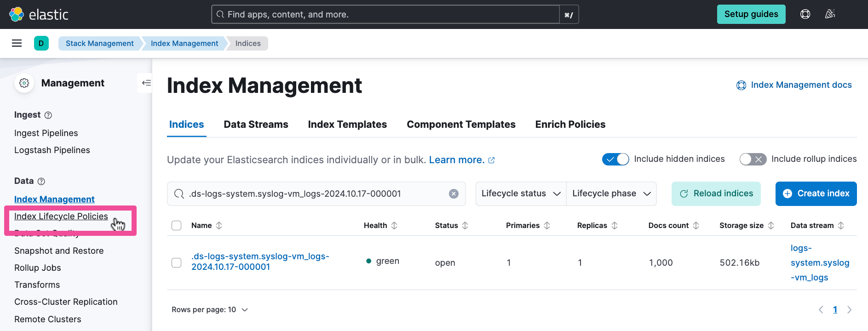Click the 1,000 docs count cell
The width and height of the screenshot is (868, 331).
(x=661, y=263)
